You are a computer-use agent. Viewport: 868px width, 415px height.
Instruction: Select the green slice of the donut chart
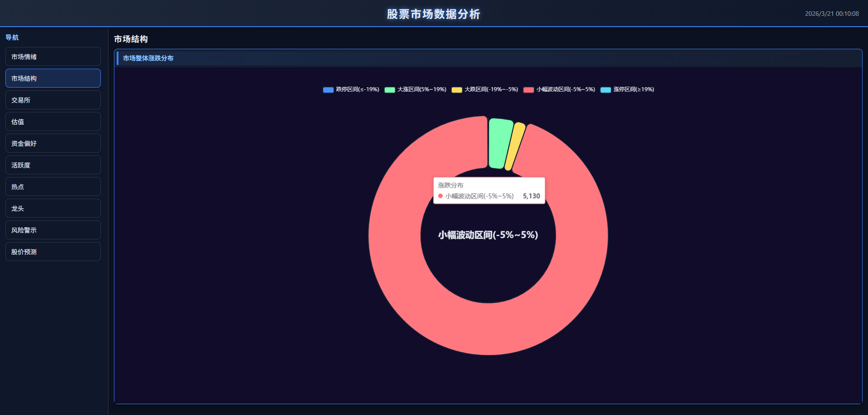point(500,143)
